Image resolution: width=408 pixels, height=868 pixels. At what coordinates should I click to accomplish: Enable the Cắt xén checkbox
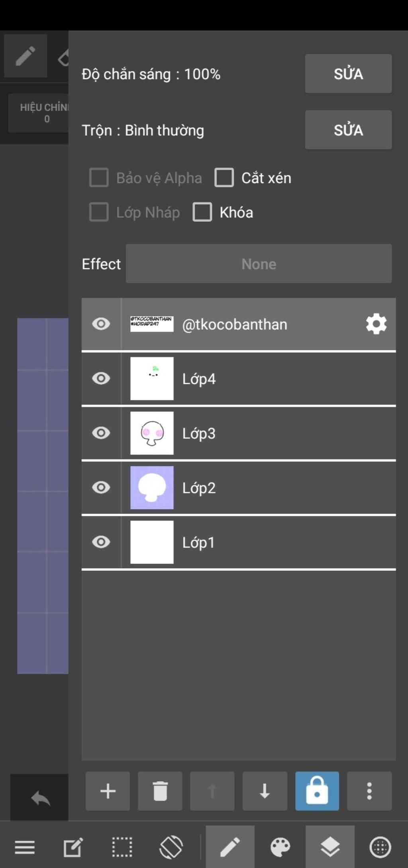224,178
